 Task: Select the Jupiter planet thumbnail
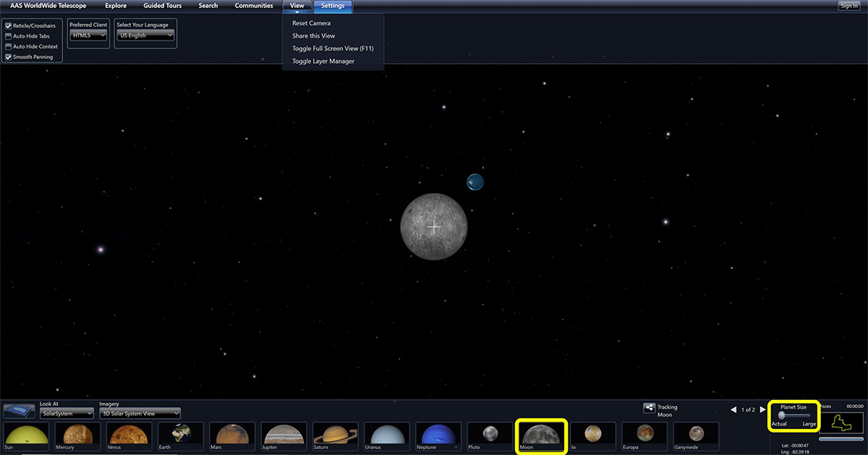pos(283,437)
